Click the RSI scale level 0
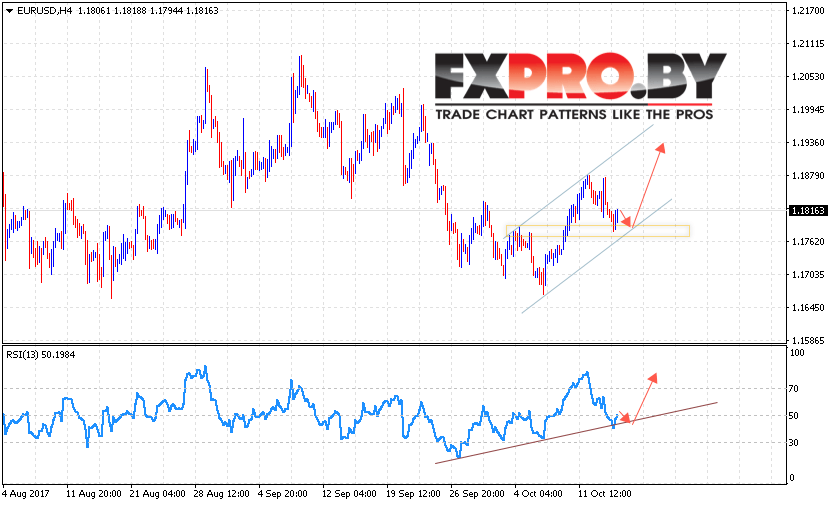Viewport: 829px width, 505px height. (791, 478)
